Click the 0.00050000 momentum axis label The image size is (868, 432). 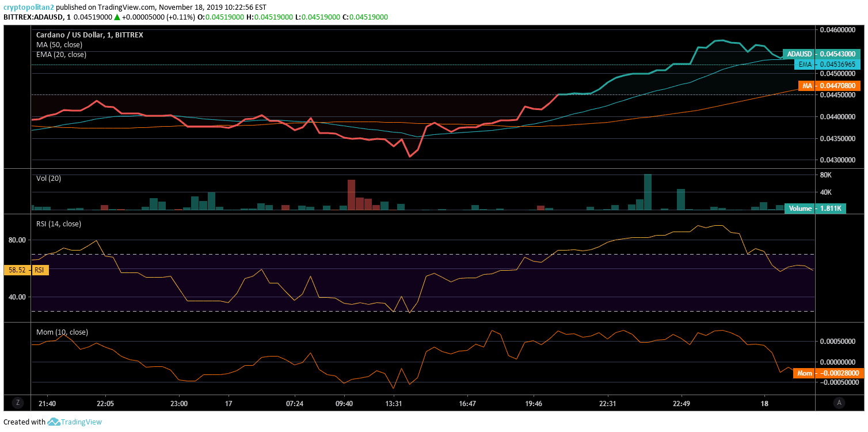pos(837,342)
